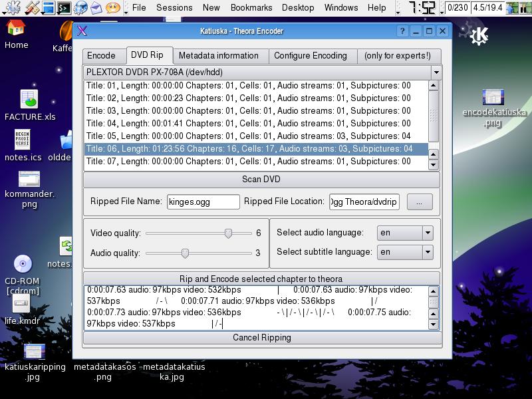The image size is (532, 399).
Task: Open the File menu
Action: [139, 7]
